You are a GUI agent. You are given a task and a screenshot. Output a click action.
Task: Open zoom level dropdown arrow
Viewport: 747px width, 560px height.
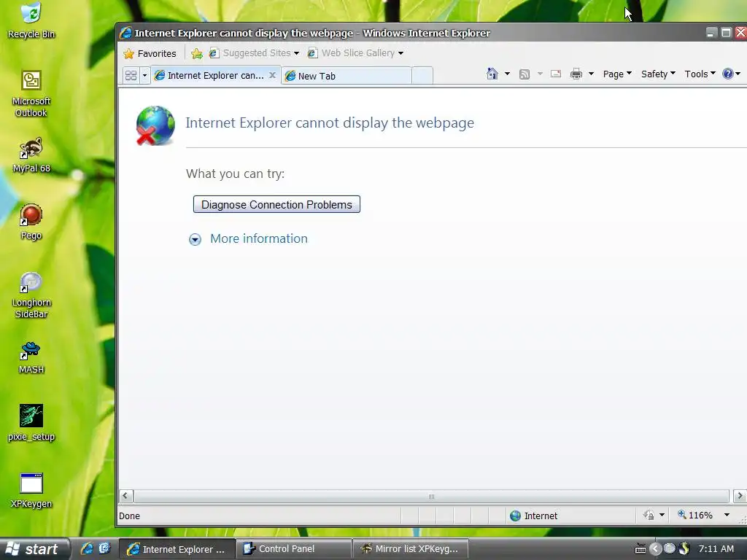coord(727,516)
